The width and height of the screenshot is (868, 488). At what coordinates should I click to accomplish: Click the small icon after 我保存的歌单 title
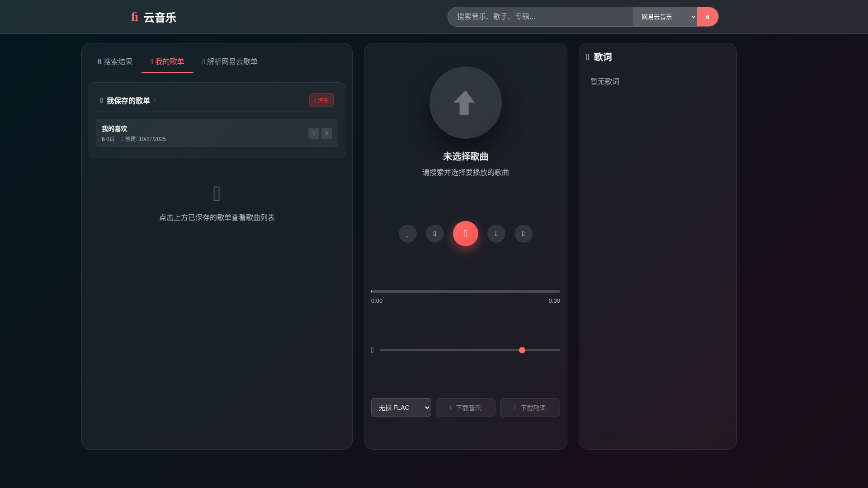(155, 100)
